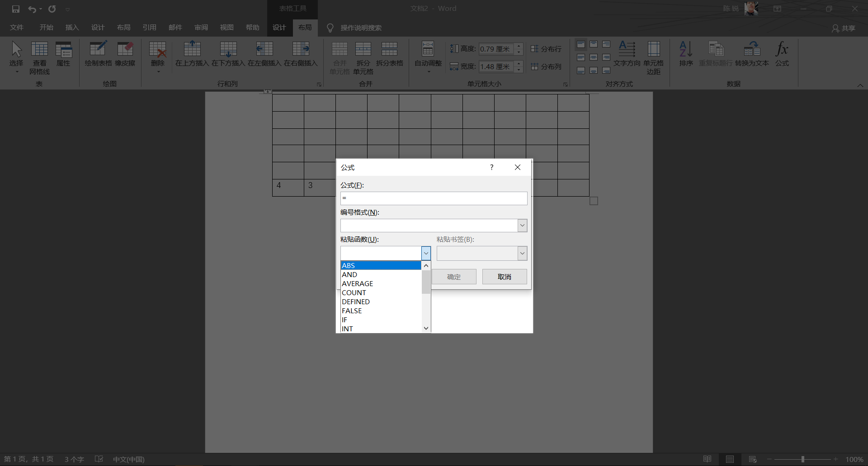Open Cell Size dialog launcher
The width and height of the screenshot is (868, 466).
[565, 85]
